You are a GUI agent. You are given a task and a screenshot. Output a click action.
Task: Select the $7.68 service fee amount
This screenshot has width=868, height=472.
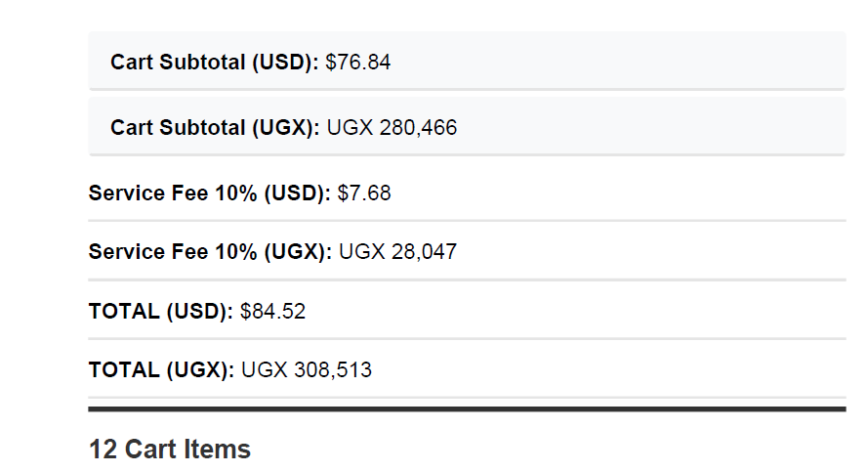point(364,193)
